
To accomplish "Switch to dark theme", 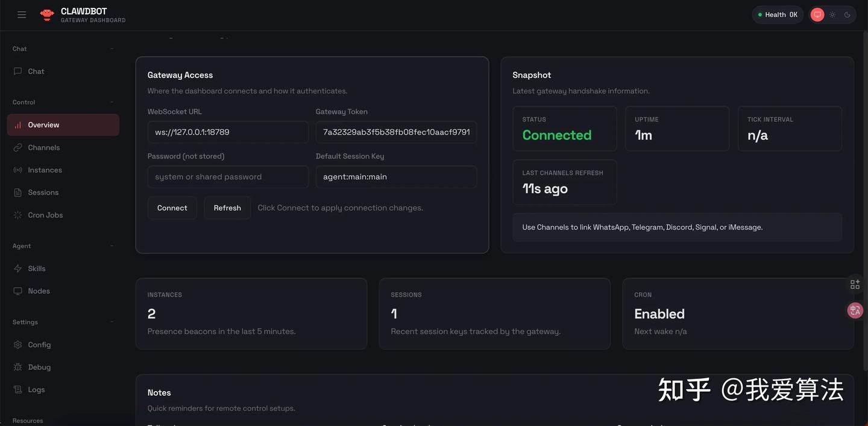I will coord(847,15).
